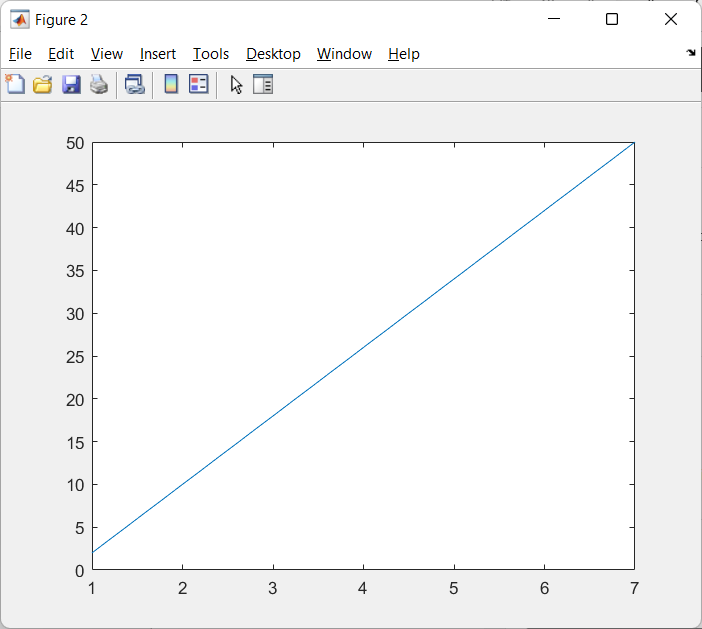The width and height of the screenshot is (702, 629).
Task: Click the y-axis tick label 25
Action: (x=75, y=357)
